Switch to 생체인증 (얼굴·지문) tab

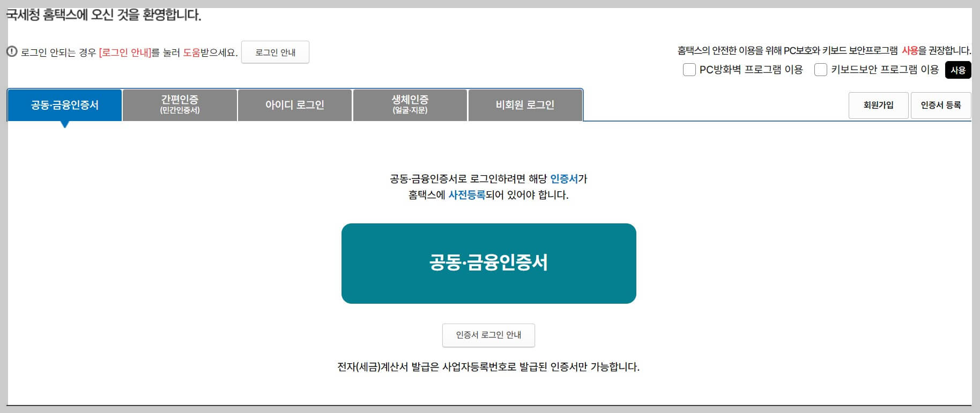point(410,105)
